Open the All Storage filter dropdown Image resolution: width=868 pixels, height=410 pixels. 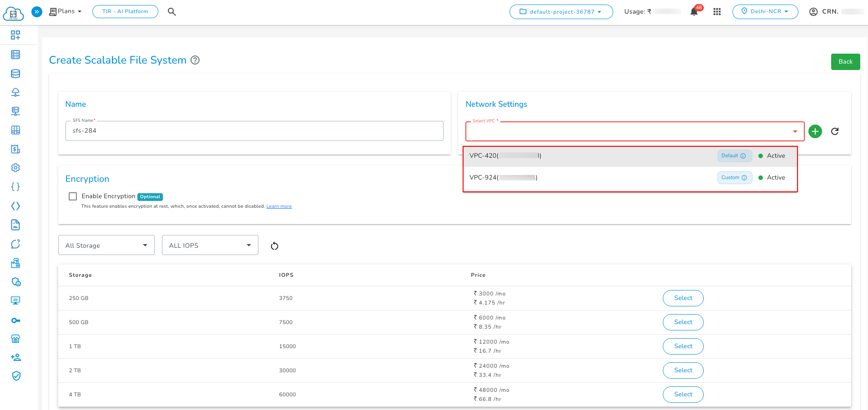click(x=106, y=245)
